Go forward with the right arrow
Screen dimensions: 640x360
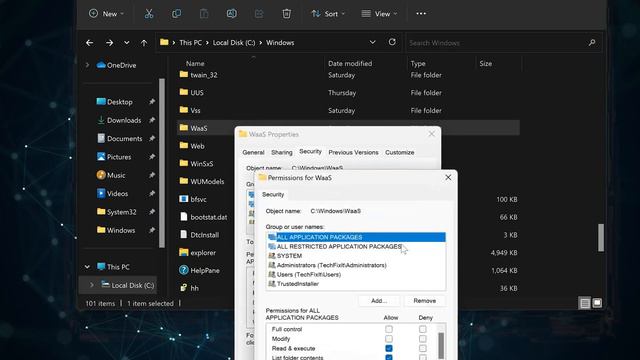point(109,42)
